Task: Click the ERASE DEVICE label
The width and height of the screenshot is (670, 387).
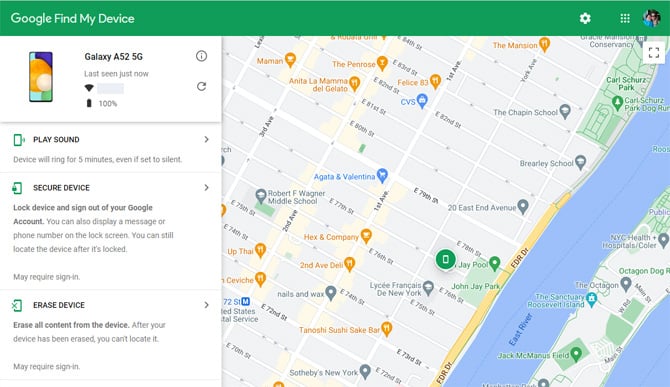Action: [x=59, y=305]
